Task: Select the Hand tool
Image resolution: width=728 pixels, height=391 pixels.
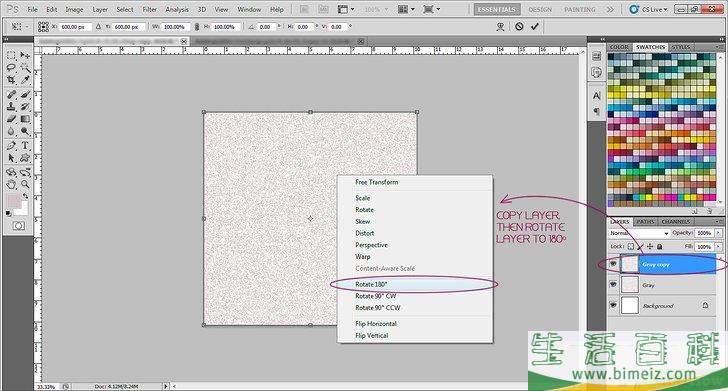Action: 11,184
